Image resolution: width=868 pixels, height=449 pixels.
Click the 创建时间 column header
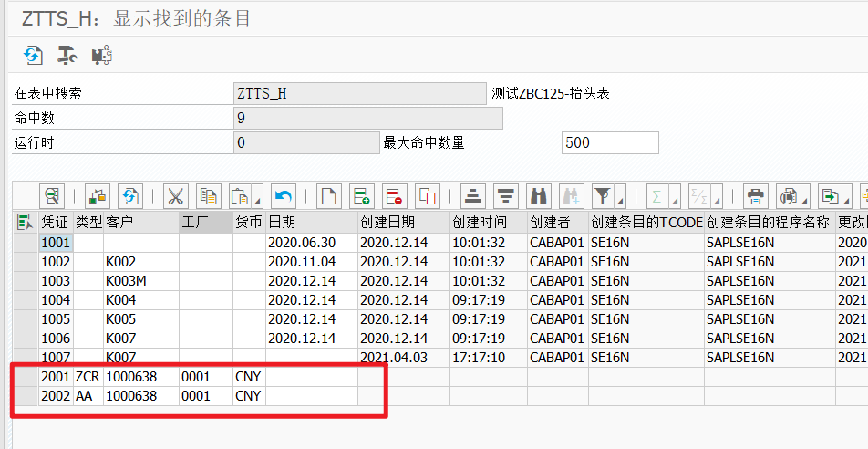tap(489, 223)
